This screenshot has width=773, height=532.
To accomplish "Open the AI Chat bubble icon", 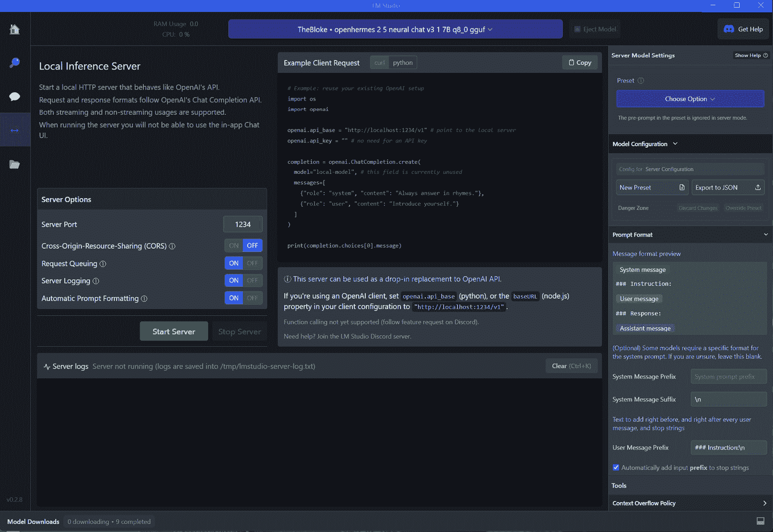I will [15, 97].
